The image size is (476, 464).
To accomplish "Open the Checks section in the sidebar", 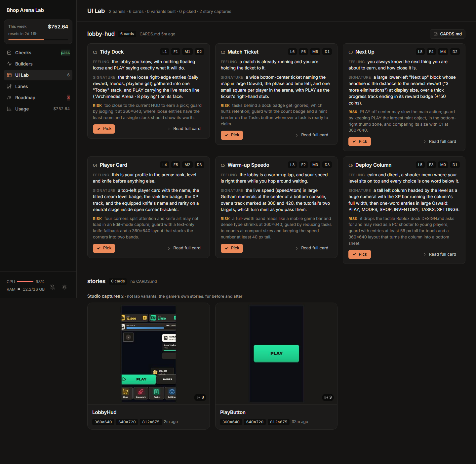I will 38,53.
